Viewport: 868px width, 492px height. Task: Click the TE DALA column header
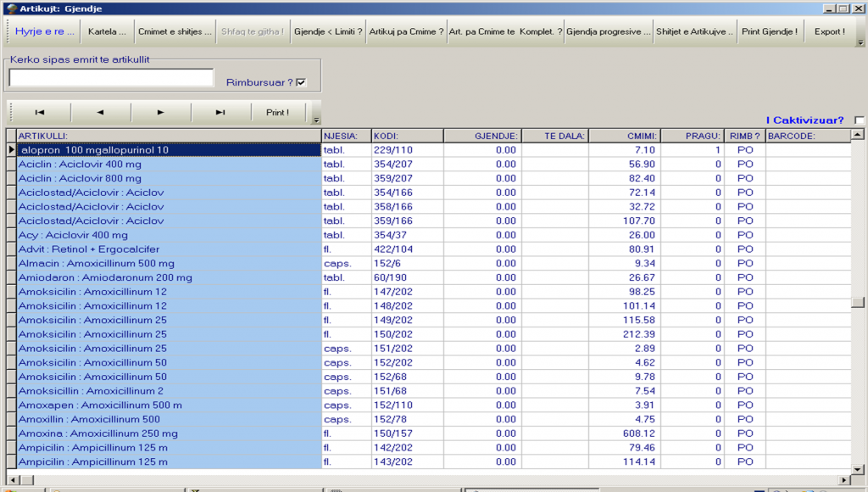pos(555,136)
